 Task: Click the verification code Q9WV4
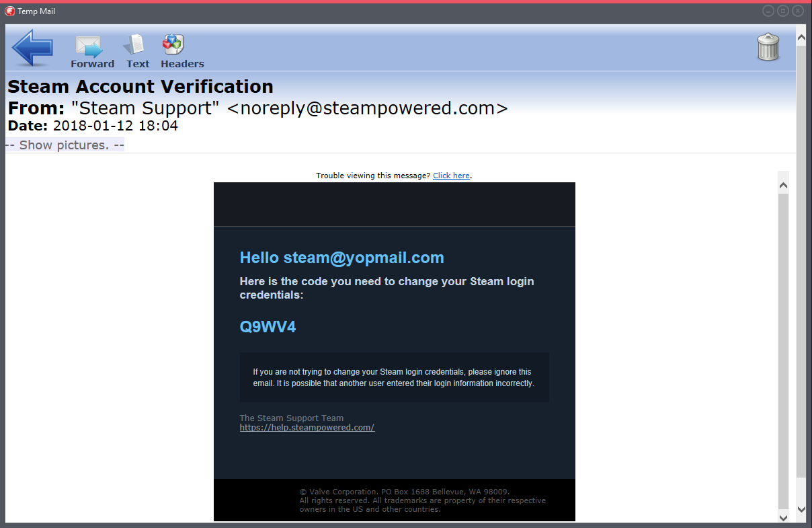268,328
